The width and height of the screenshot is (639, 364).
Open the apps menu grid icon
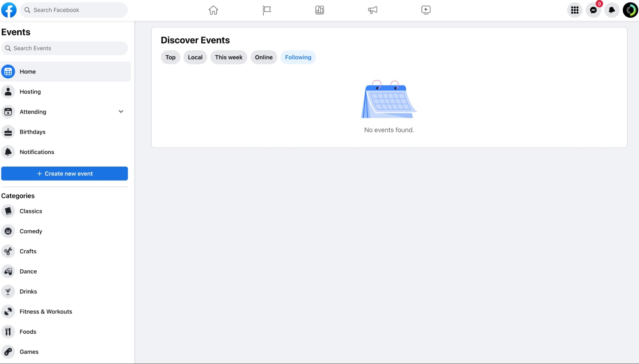(x=574, y=10)
